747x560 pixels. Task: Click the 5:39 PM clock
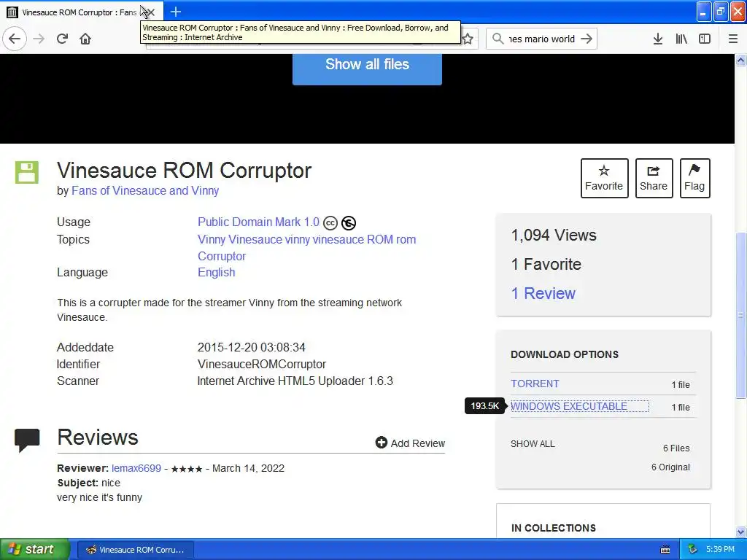(720, 549)
